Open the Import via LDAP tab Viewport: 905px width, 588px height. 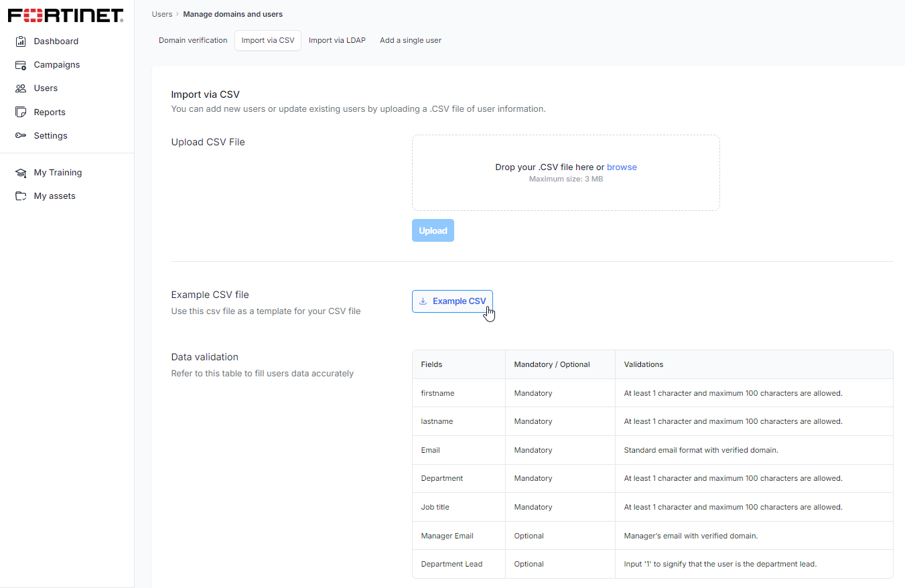(x=337, y=40)
